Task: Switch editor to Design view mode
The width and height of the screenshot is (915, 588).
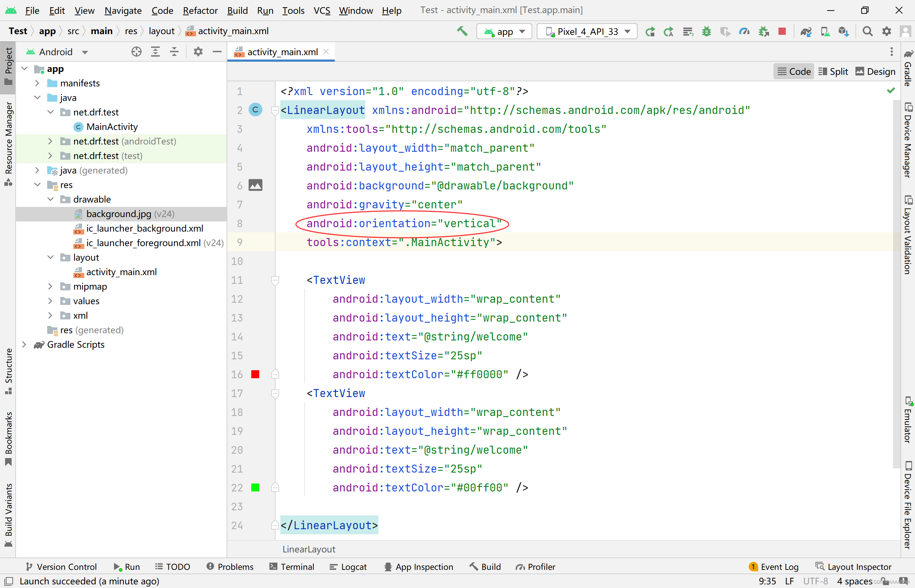Action: (876, 72)
